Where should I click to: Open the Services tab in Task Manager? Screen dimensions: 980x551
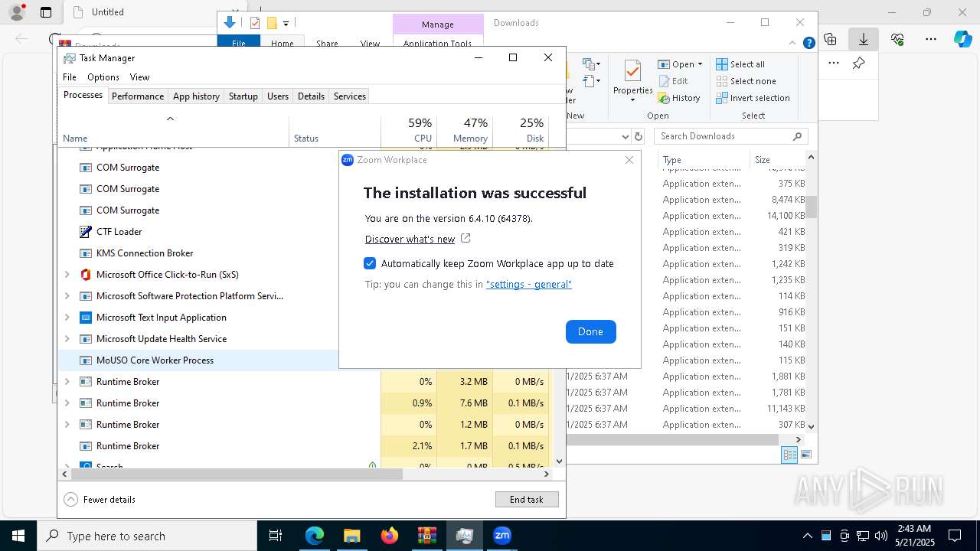350,96
